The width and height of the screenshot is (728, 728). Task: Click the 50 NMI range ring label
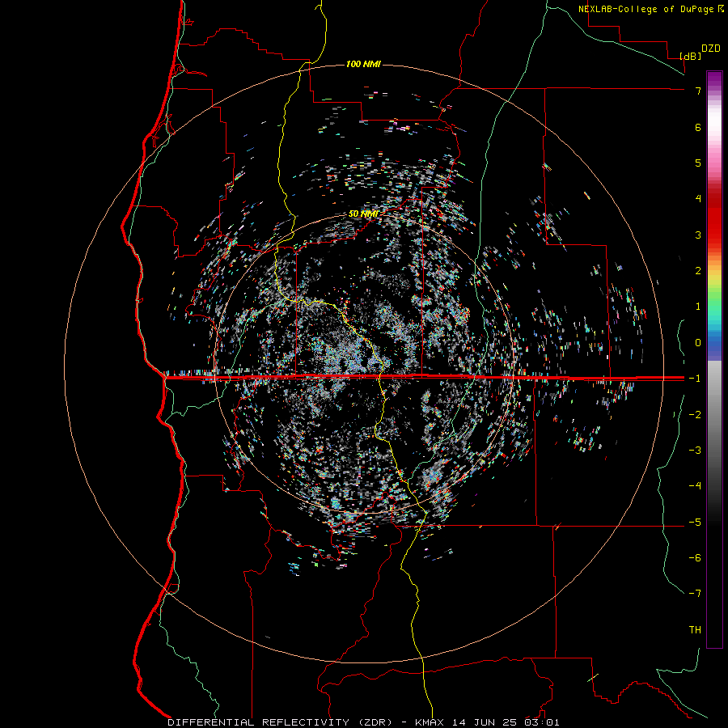tap(363, 214)
